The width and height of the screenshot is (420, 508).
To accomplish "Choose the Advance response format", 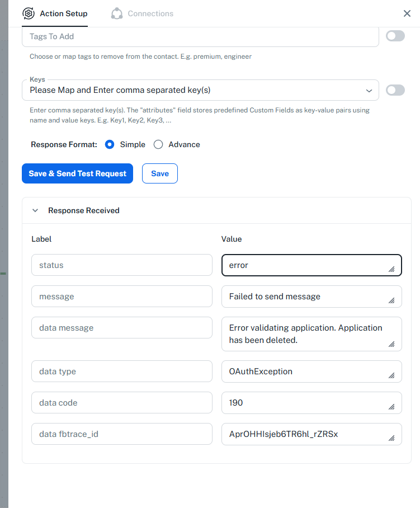I will (x=158, y=144).
